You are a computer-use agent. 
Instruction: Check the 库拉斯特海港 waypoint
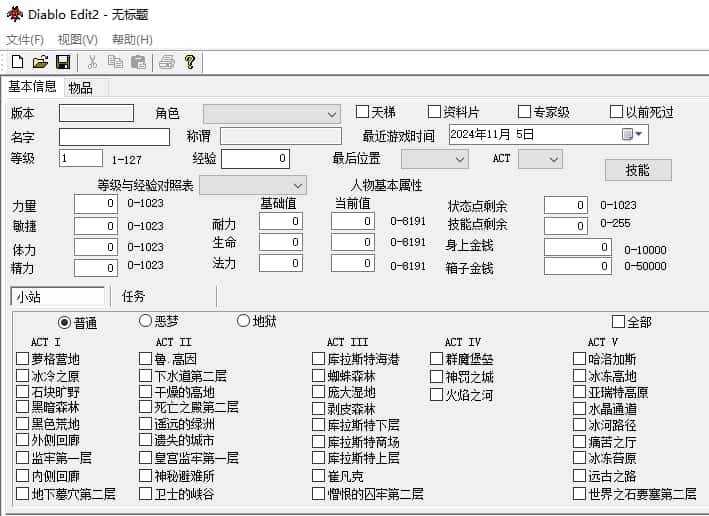click(356, 359)
